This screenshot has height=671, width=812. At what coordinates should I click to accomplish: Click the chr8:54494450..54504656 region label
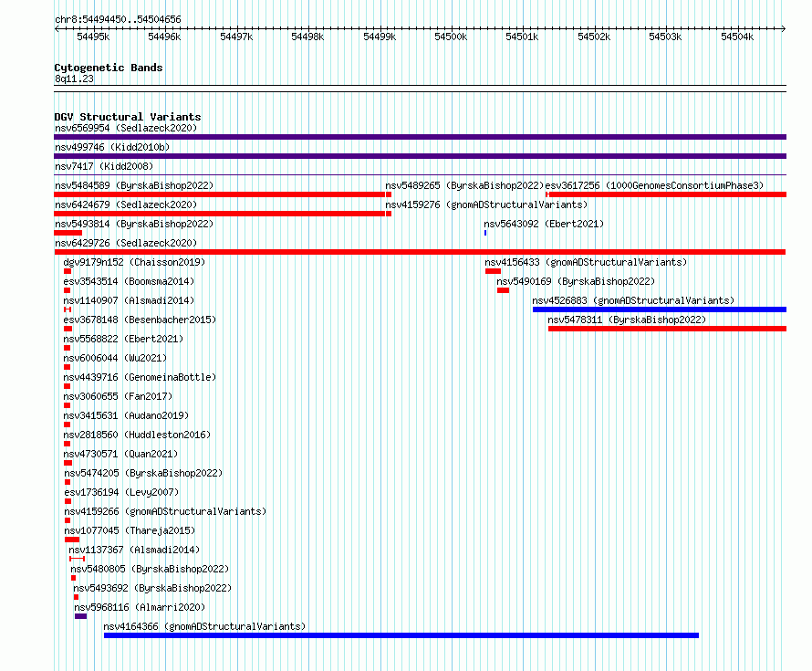click(x=118, y=19)
